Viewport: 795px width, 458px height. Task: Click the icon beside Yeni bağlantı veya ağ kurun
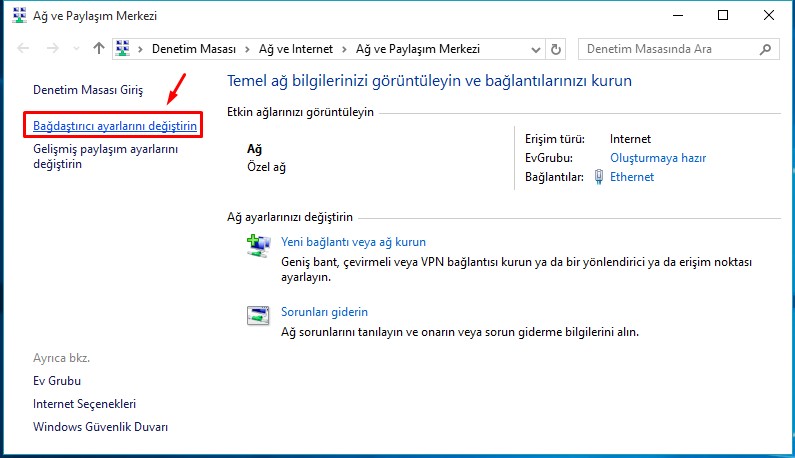(258, 247)
